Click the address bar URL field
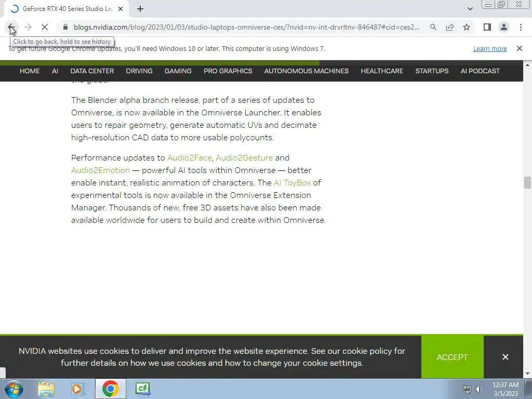This screenshot has width=532, height=399. (x=247, y=27)
